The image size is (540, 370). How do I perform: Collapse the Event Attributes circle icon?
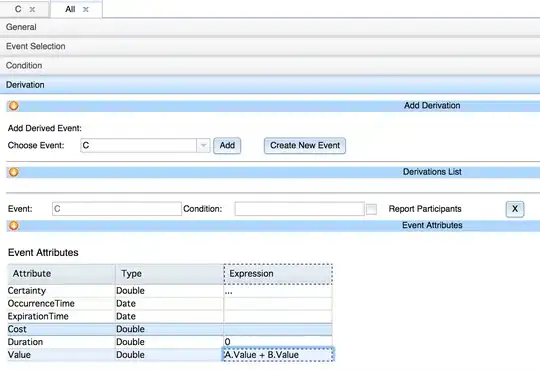click(13, 226)
